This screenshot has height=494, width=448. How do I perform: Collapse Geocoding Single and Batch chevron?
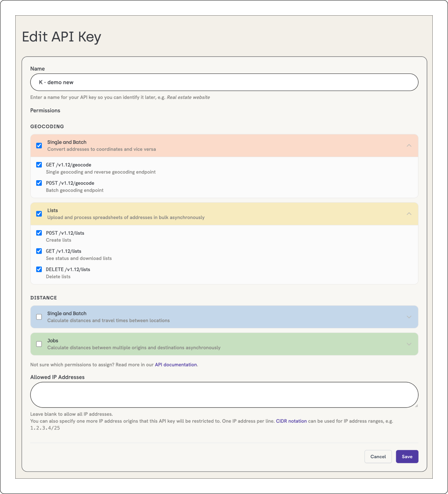[x=409, y=146]
